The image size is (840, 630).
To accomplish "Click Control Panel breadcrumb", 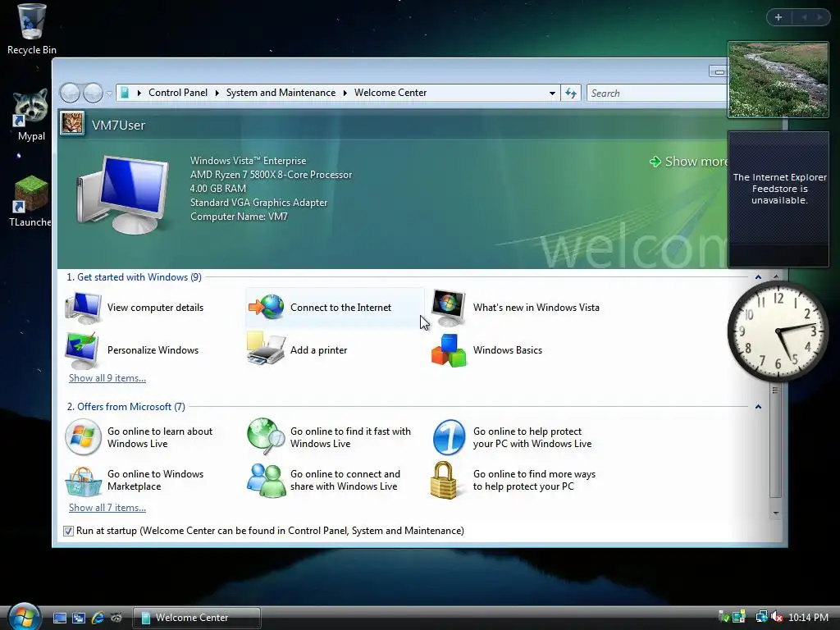I will (x=178, y=93).
